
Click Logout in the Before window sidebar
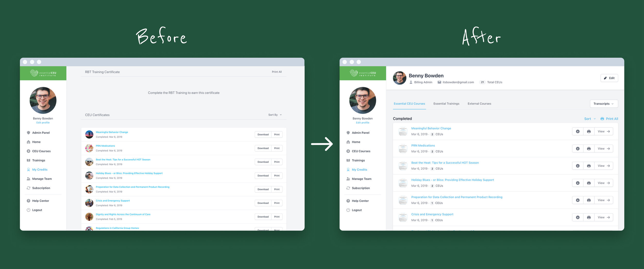pos(37,210)
